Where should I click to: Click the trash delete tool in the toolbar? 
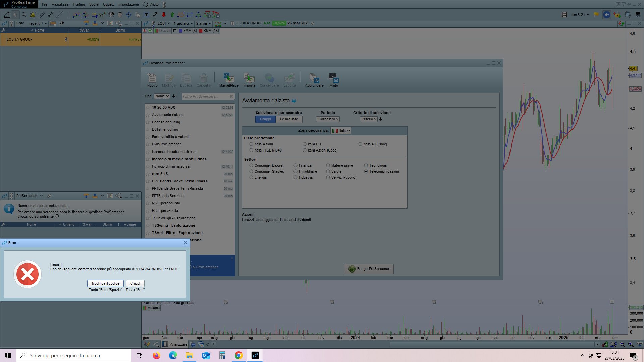point(120,15)
